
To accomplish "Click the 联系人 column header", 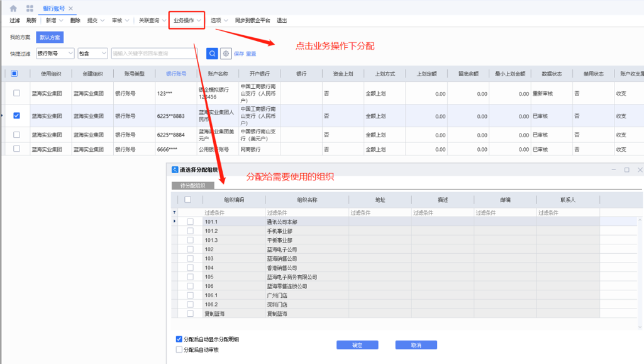I will [x=568, y=200].
